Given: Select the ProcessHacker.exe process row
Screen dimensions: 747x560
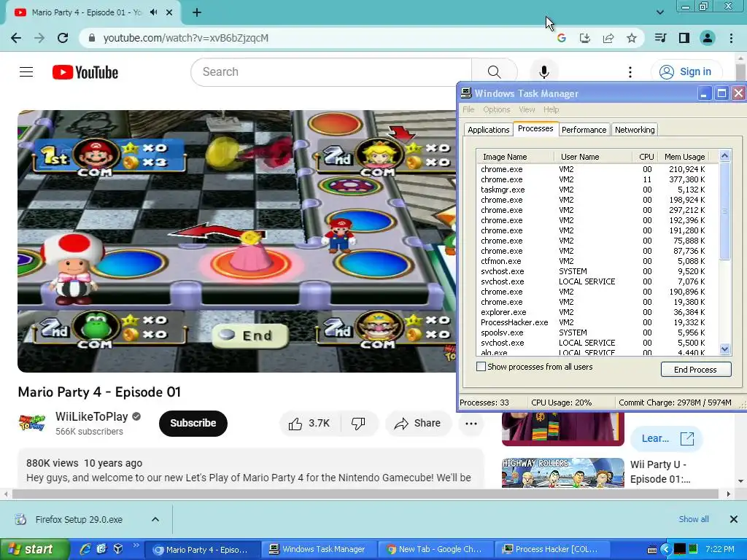Looking at the screenshot, I should pos(597,322).
